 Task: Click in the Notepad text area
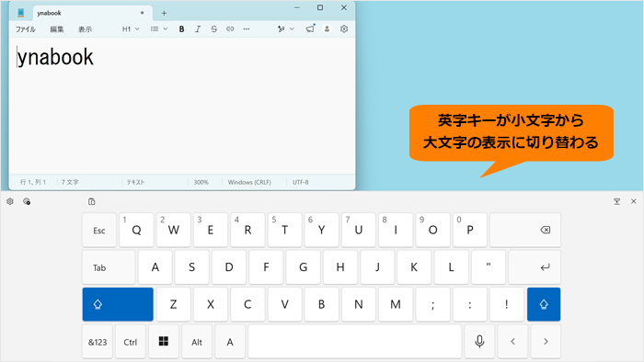[182, 106]
